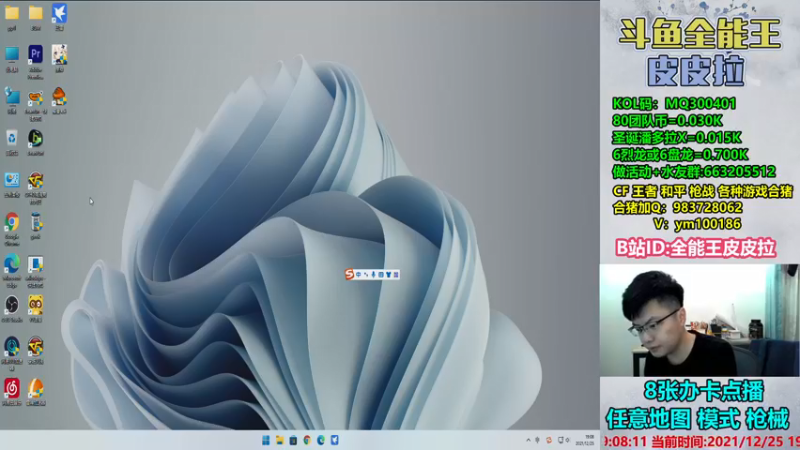Image resolution: width=800 pixels, height=450 pixels.
Task: Open File Explorer from the taskbar
Action: coord(280,440)
